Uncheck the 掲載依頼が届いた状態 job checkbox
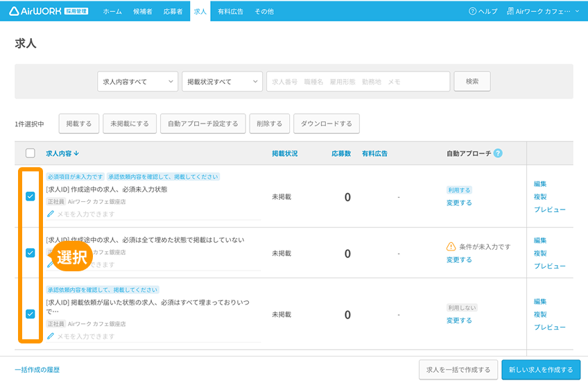The height and width of the screenshot is (383, 588). tap(31, 314)
